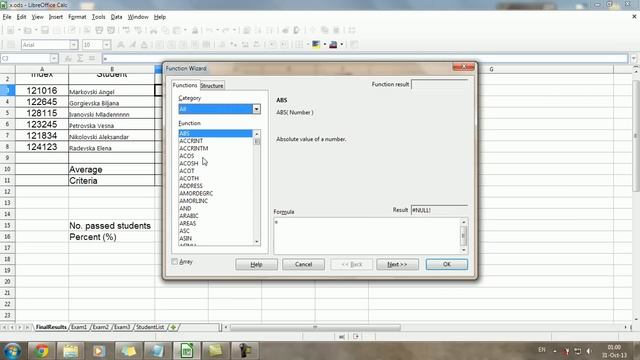Switch to the Functions tab
Screen dimensions: 640x360
(x=185, y=85)
